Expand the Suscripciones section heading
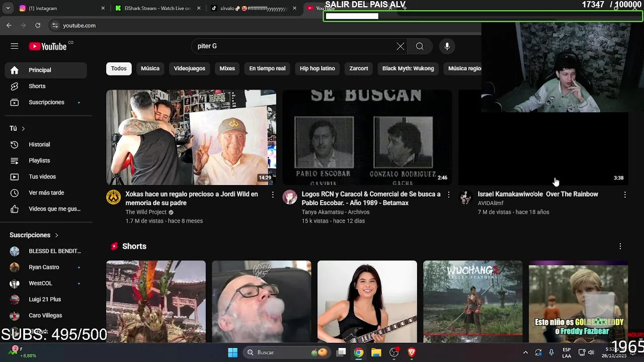 (34, 235)
